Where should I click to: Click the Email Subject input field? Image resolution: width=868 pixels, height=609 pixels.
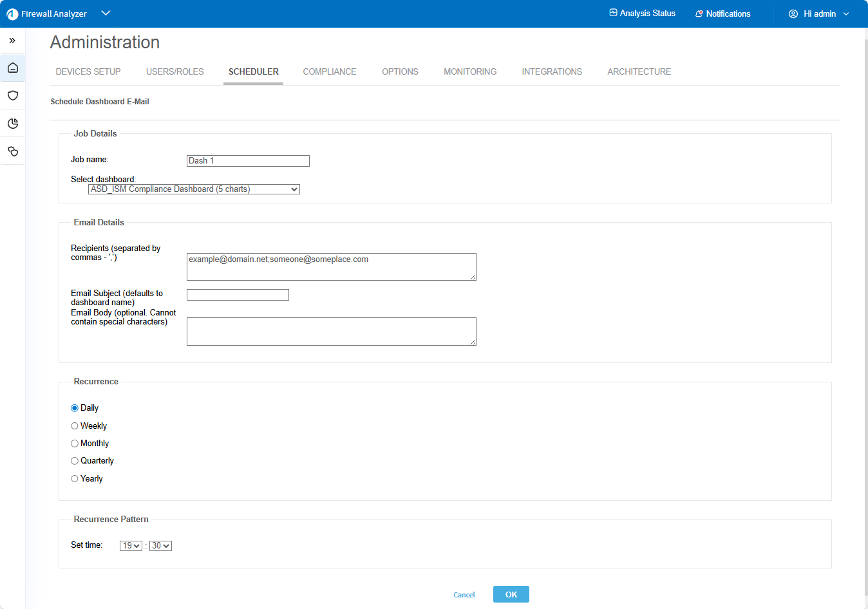point(238,295)
